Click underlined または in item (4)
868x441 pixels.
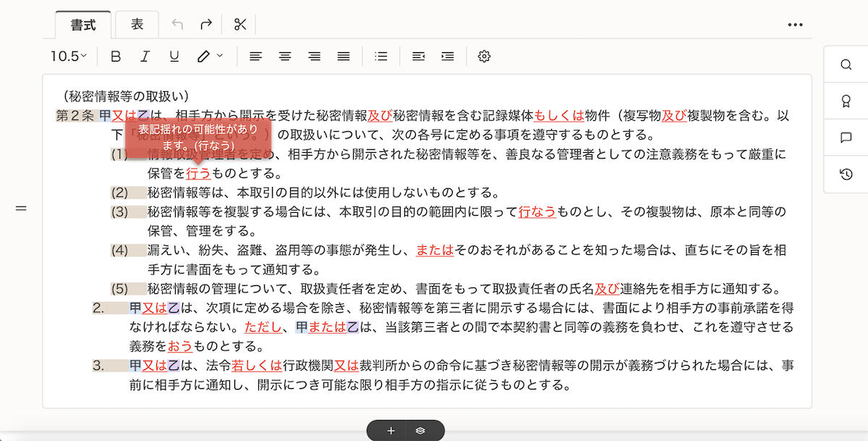(435, 250)
